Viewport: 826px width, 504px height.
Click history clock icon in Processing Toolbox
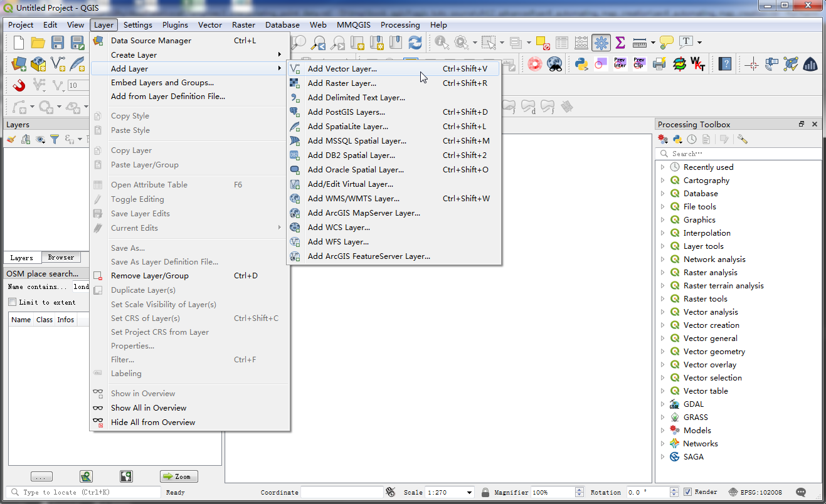tap(692, 139)
